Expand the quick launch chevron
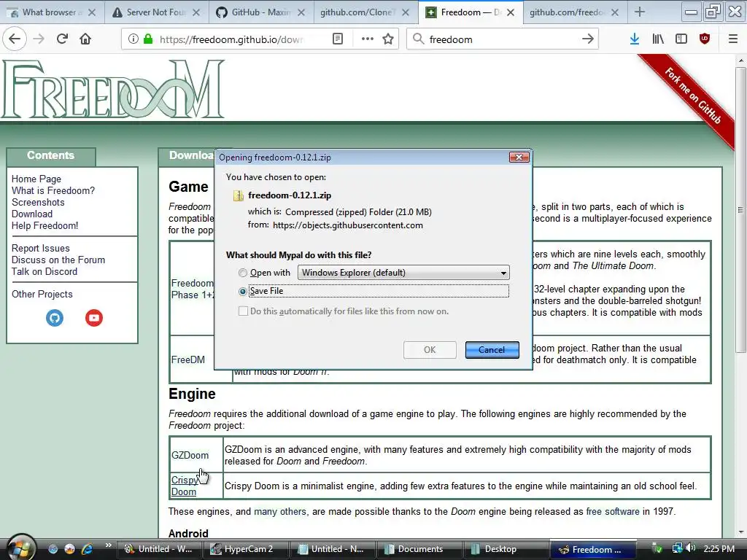 click(108, 545)
